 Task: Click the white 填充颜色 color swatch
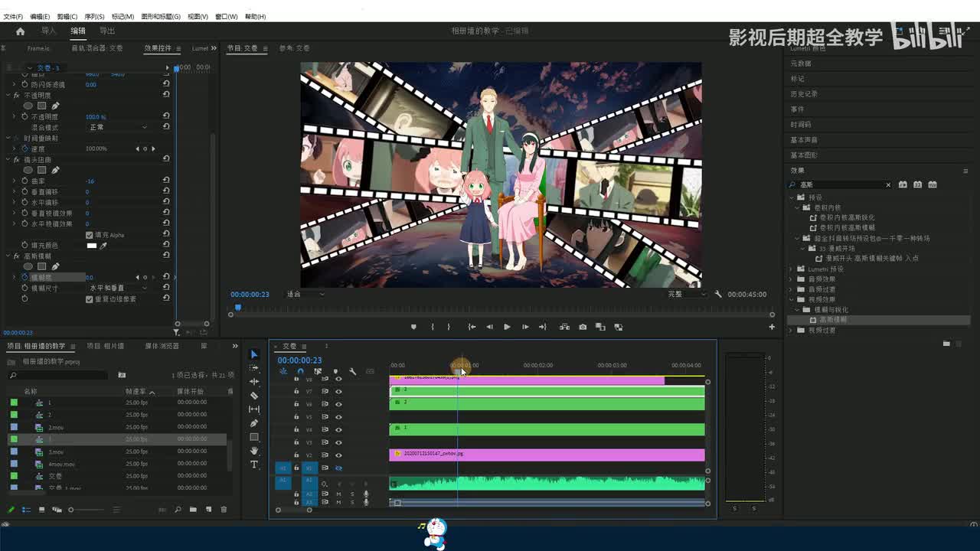pos(92,246)
